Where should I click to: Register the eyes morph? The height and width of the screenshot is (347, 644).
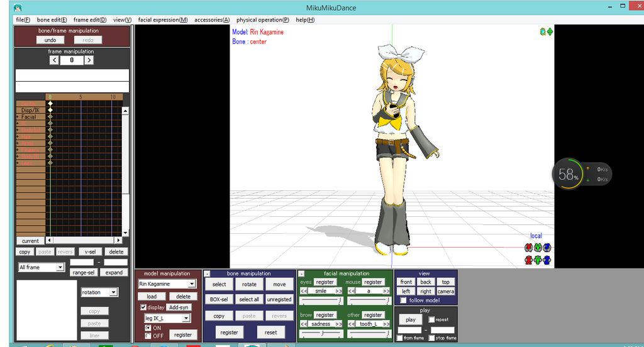[325, 282]
